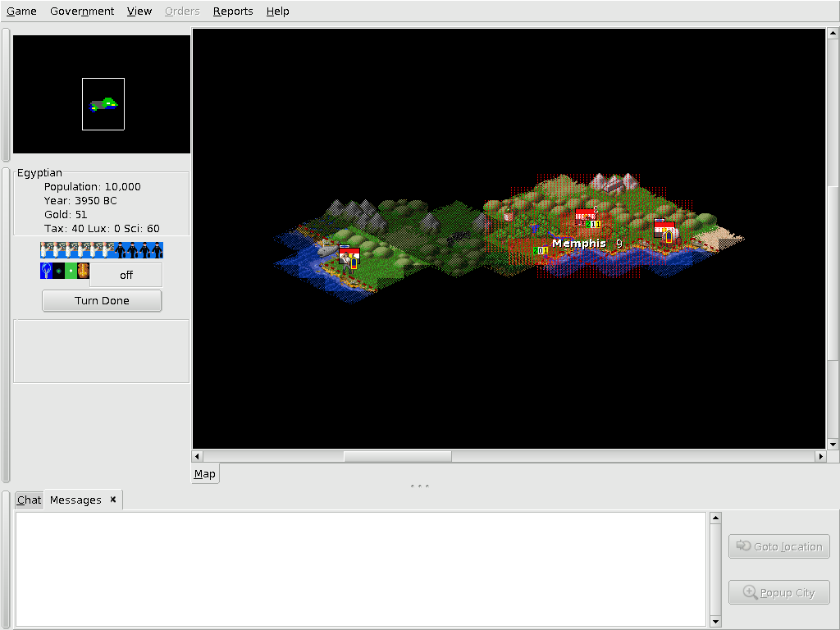Click the government type indicator icon
This screenshot has height=630, width=840.
[83, 271]
